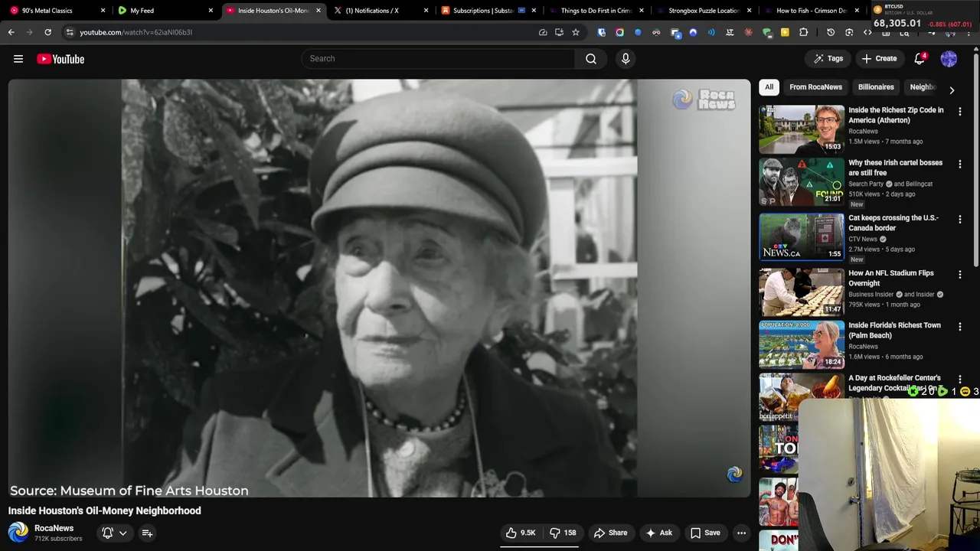Image resolution: width=980 pixels, height=551 pixels.
Task: View site information icon in the address bar
Action: tap(70, 32)
